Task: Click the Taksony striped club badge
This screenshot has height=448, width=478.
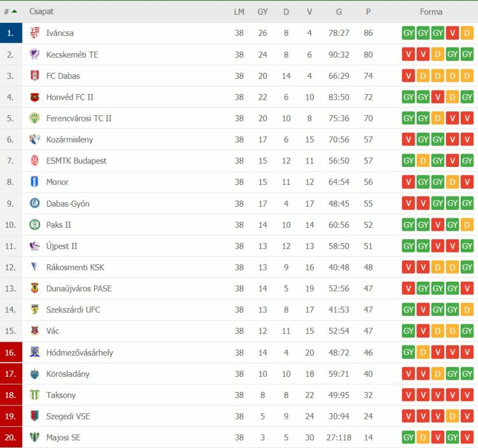Action: pos(35,395)
